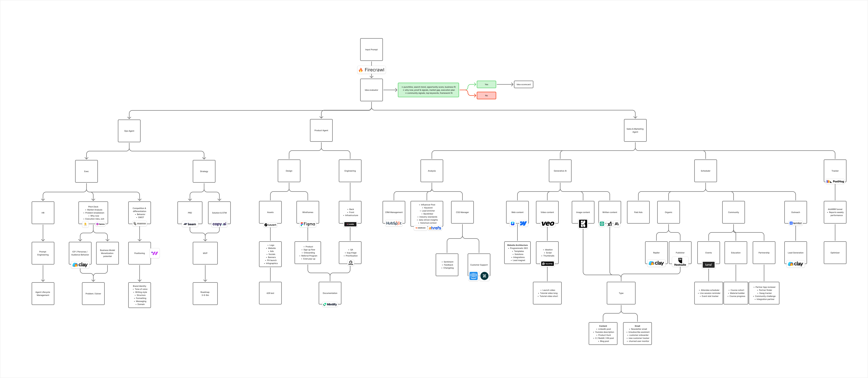Click the Agent Lifecycle Management node

43,293
